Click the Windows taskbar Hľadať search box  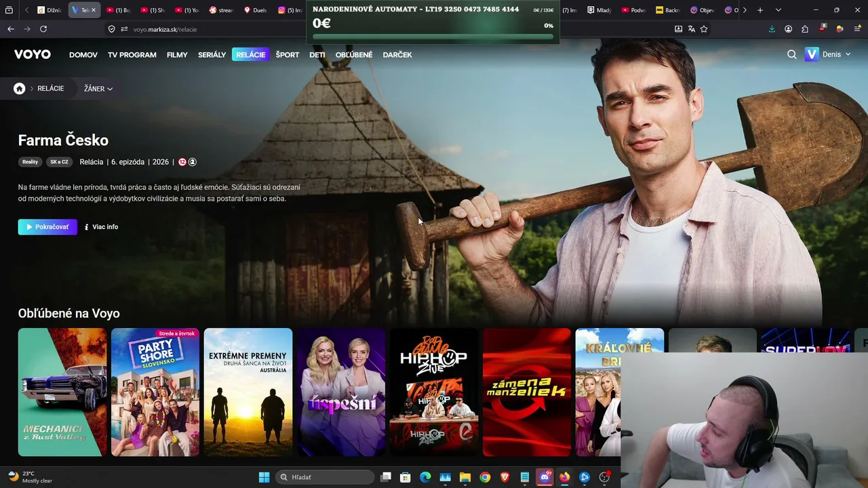[x=325, y=477]
